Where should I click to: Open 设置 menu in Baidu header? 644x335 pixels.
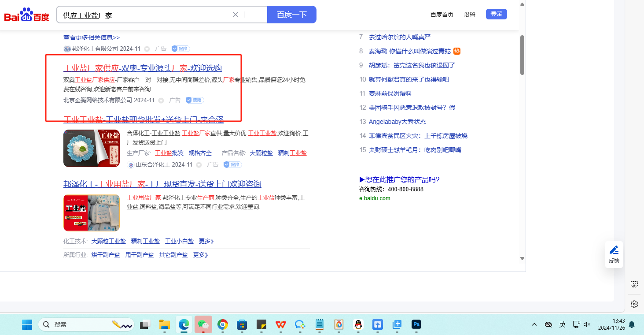coord(469,15)
